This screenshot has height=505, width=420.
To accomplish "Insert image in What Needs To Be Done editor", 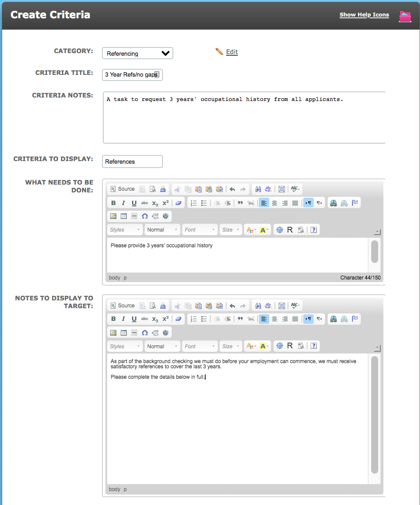I will click(113, 216).
